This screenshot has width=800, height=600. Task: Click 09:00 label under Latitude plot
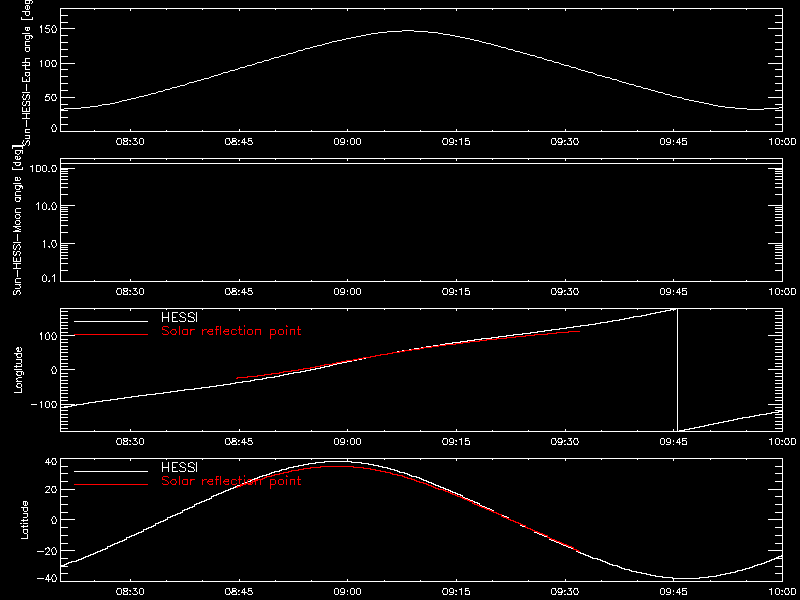pos(347,592)
